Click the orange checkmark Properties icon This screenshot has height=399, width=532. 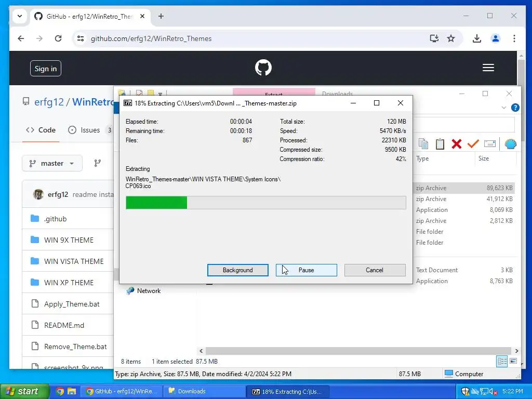pos(473,144)
